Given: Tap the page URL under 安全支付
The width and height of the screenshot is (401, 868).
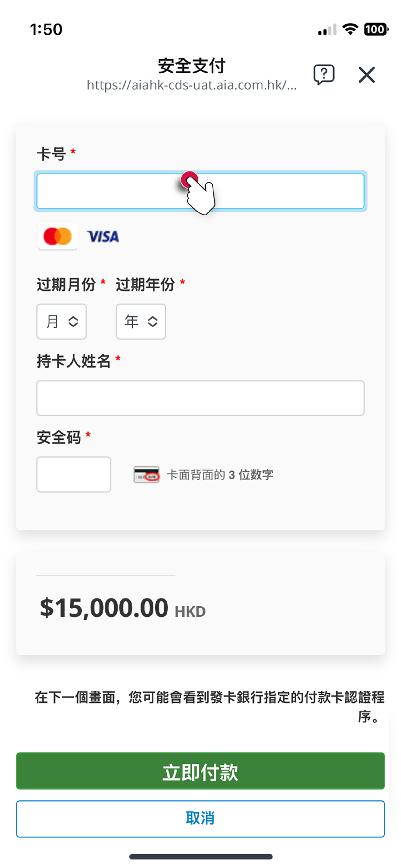Looking at the screenshot, I should 191,85.
